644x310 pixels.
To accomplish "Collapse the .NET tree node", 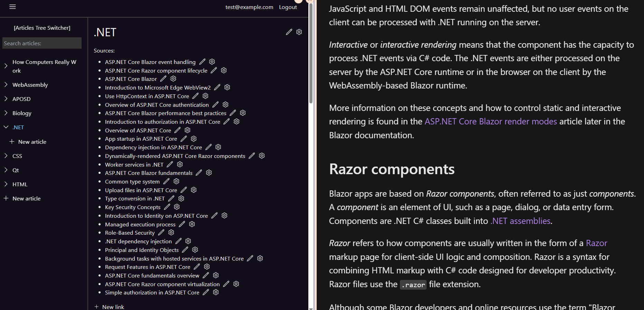I will [6, 127].
